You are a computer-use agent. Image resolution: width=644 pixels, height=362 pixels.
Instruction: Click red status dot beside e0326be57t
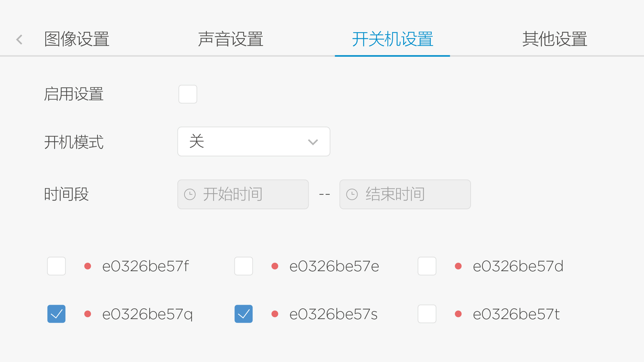[458, 314]
